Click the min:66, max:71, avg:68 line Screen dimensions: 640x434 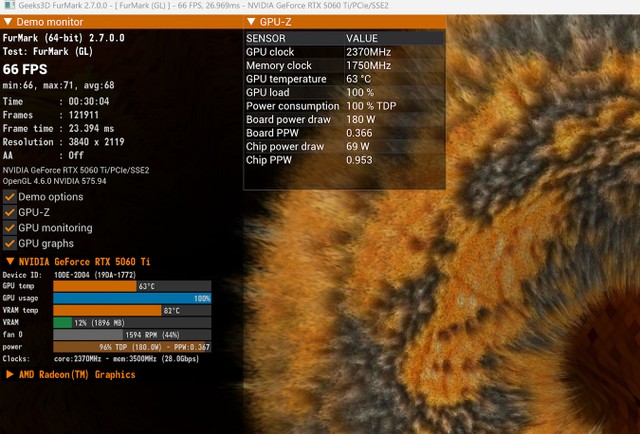tap(58, 85)
